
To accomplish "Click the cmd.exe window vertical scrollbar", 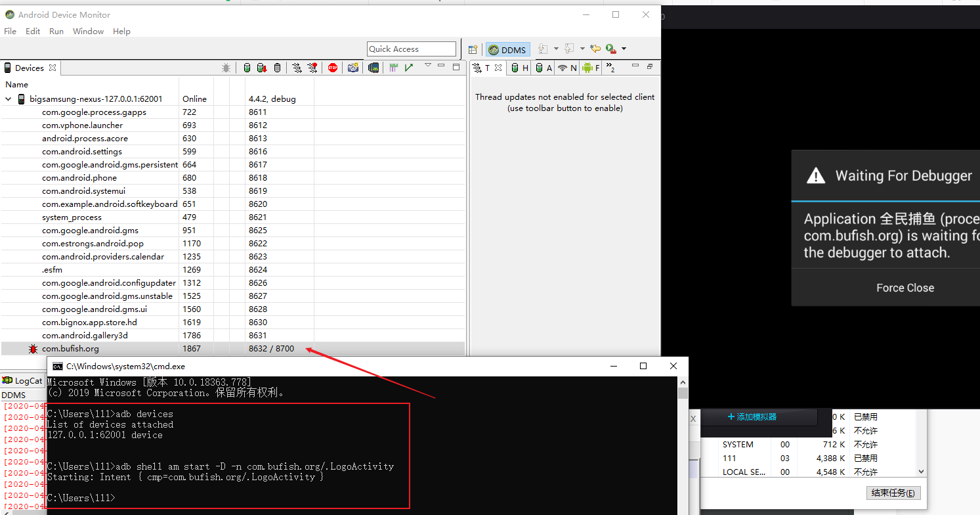I will (x=683, y=445).
